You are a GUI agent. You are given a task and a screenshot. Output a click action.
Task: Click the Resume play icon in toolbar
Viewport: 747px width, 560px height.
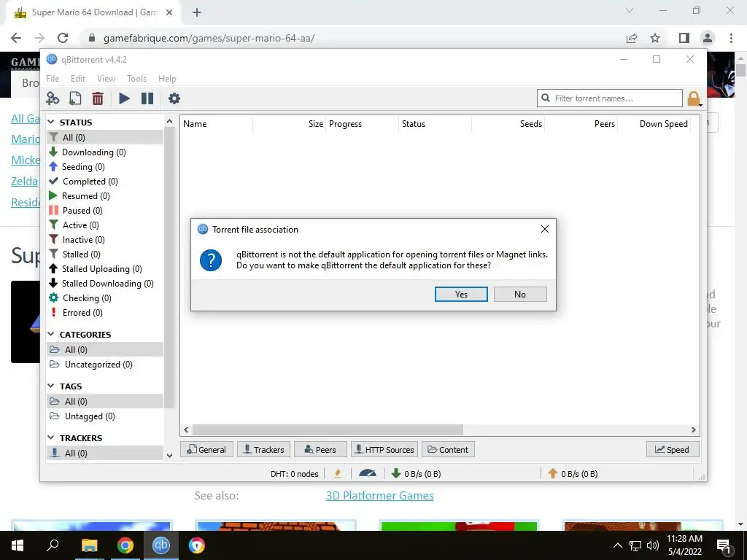click(124, 98)
